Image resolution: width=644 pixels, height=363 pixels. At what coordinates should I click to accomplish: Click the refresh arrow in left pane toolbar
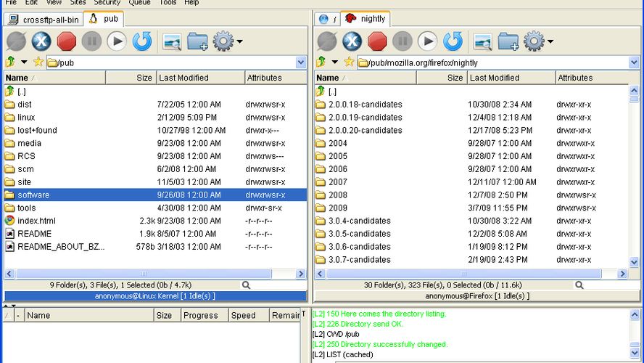tap(142, 41)
